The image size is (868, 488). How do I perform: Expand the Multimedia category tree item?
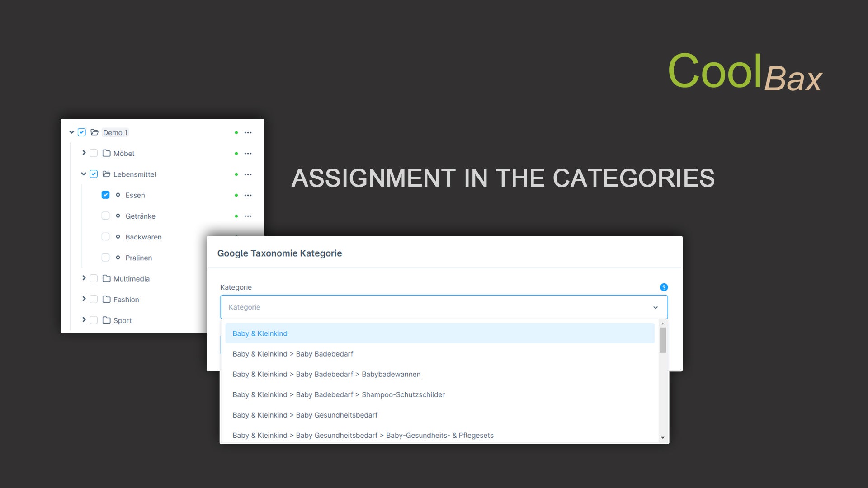point(84,278)
